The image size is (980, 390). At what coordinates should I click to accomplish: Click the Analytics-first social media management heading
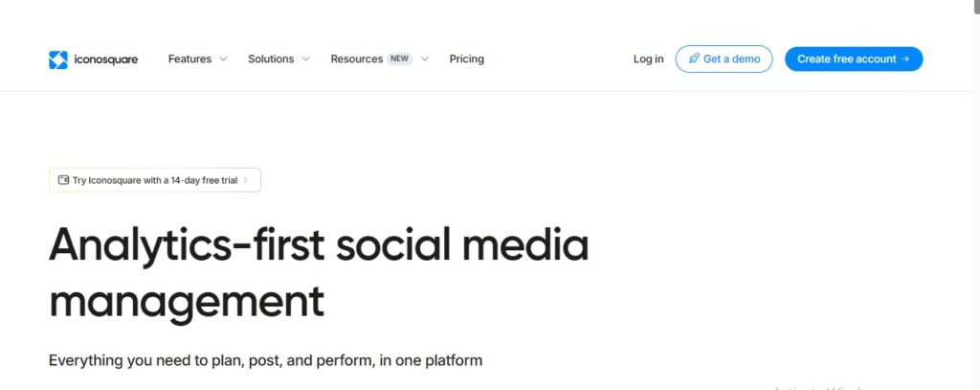point(319,273)
